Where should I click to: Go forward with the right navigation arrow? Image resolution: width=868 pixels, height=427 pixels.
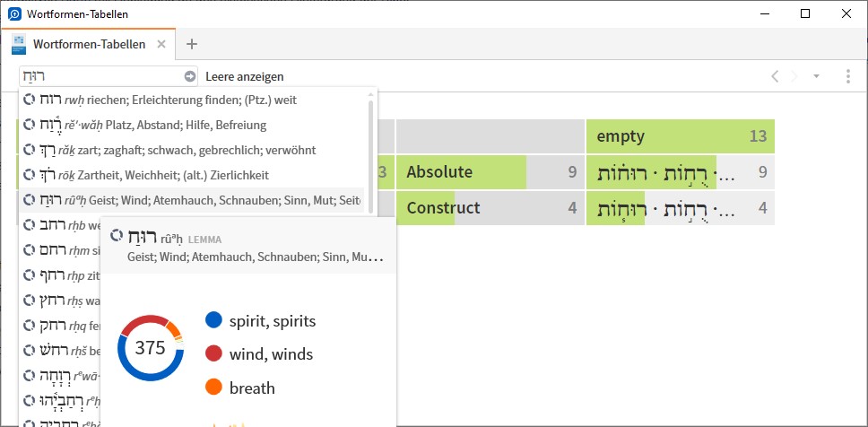point(795,76)
